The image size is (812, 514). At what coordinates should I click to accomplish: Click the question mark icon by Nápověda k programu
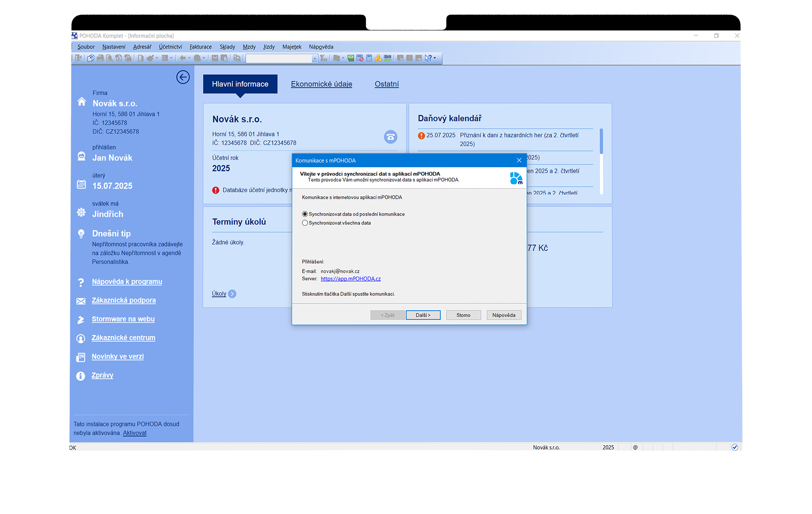[x=81, y=282]
